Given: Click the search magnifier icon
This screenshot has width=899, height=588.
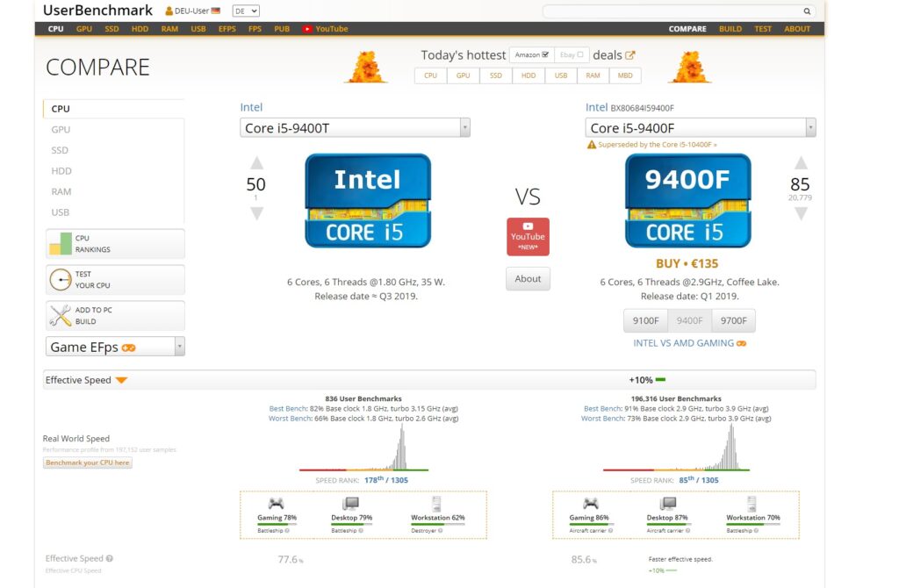Looking at the screenshot, I should tap(807, 11).
